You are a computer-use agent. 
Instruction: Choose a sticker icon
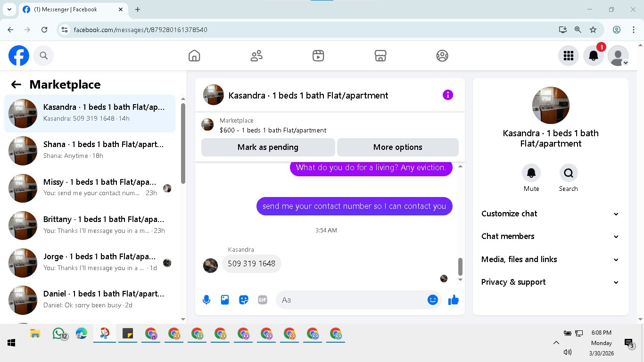pyautogui.click(x=244, y=300)
